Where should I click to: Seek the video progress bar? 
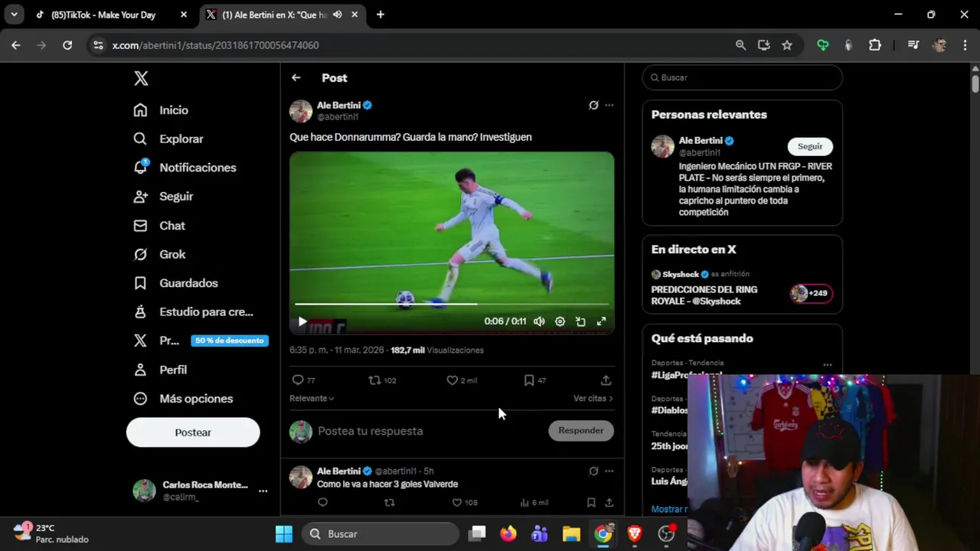(x=452, y=304)
